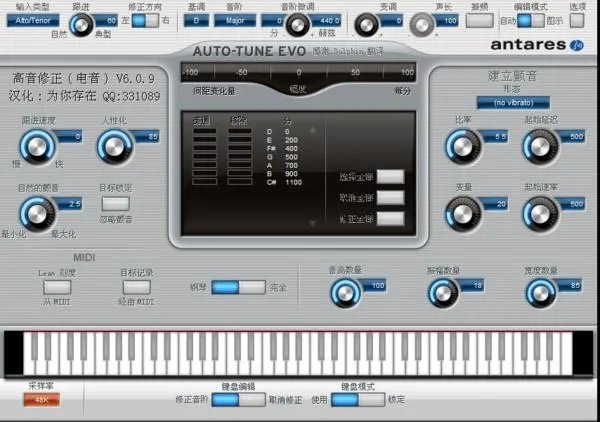Toggle the 振频 formant button
600x422 pixels.
coord(479,21)
